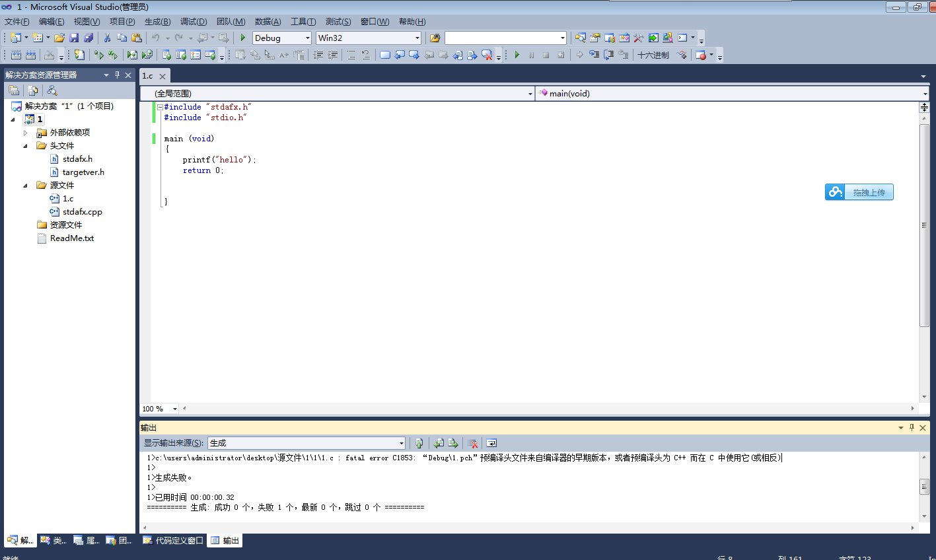Open the main(void) member dropdown
The image size is (936, 560).
pos(925,94)
